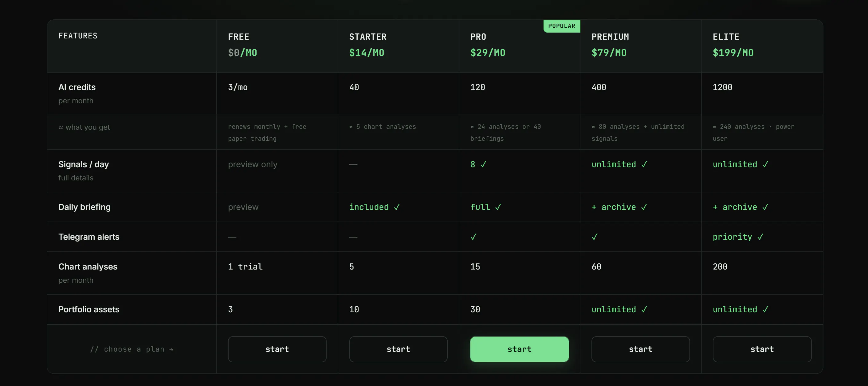The image size is (868, 386).
Task: Click '200' in Chart analyses row
Action: click(720, 267)
